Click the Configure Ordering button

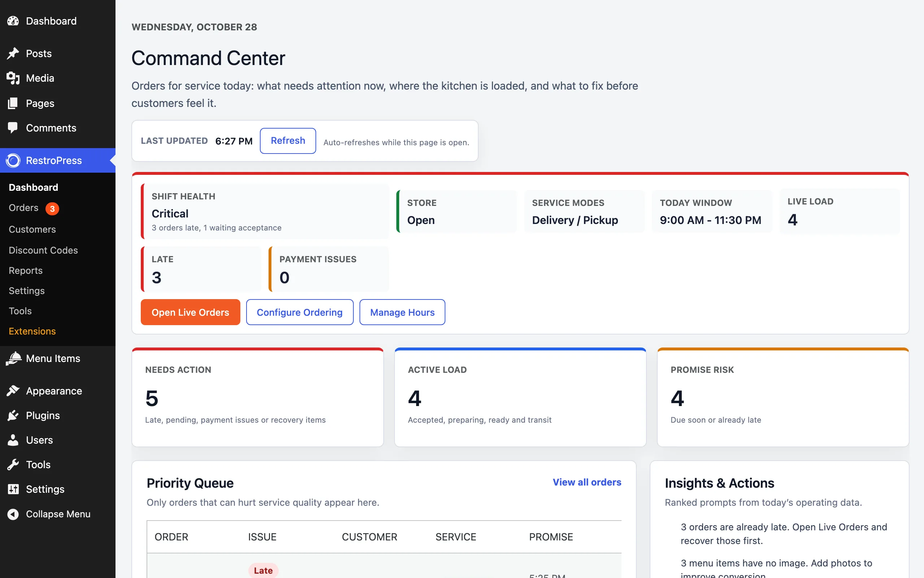click(300, 312)
